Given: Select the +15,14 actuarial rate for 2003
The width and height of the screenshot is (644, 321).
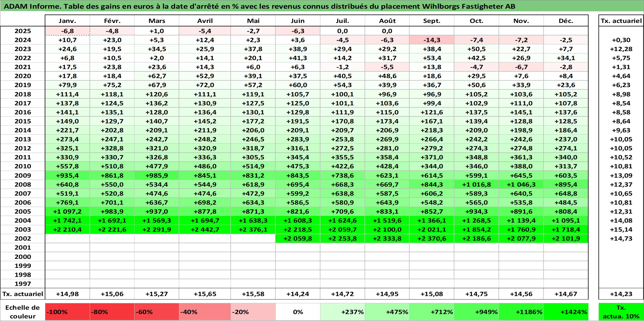Looking at the screenshot, I should click(621, 230).
